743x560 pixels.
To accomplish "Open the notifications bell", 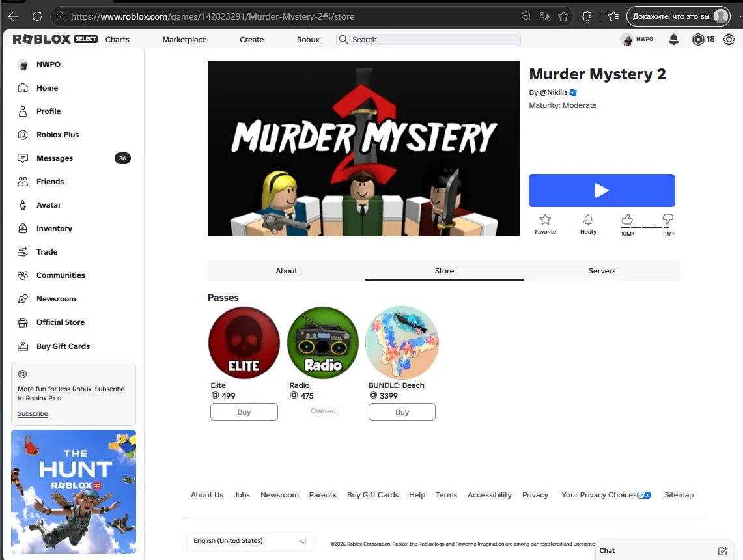I will [x=673, y=39].
